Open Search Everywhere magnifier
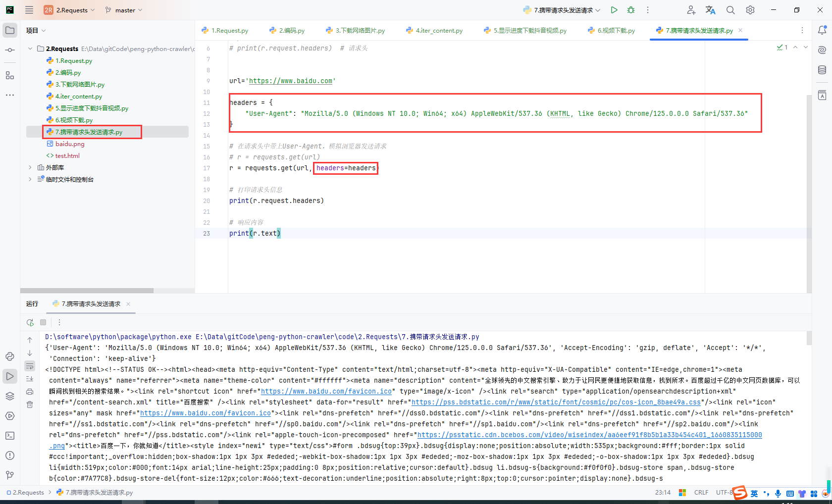Screen dimensions: 832x504 [x=730, y=10]
